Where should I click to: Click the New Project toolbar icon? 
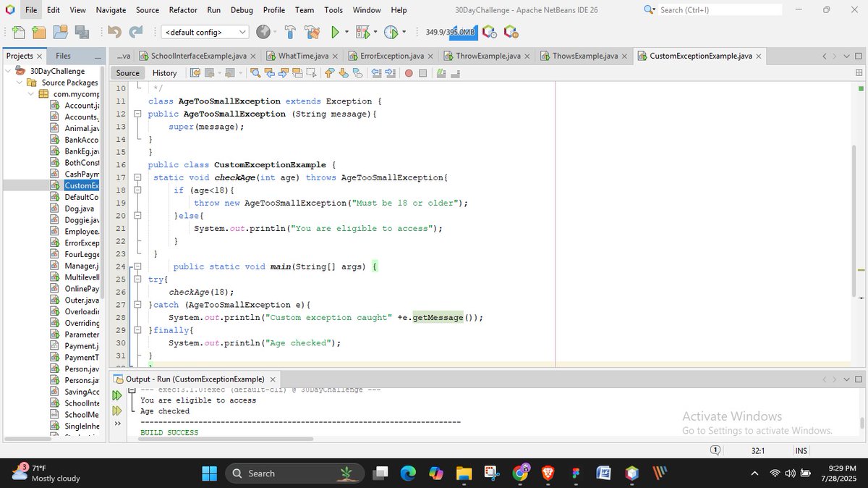[x=39, y=32]
